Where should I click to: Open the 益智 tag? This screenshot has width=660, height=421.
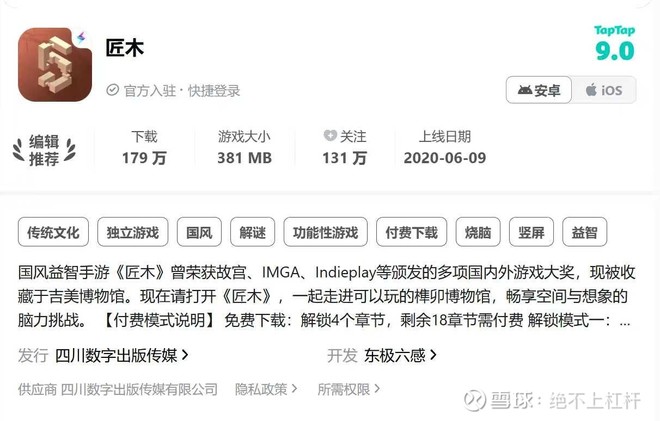tap(585, 232)
